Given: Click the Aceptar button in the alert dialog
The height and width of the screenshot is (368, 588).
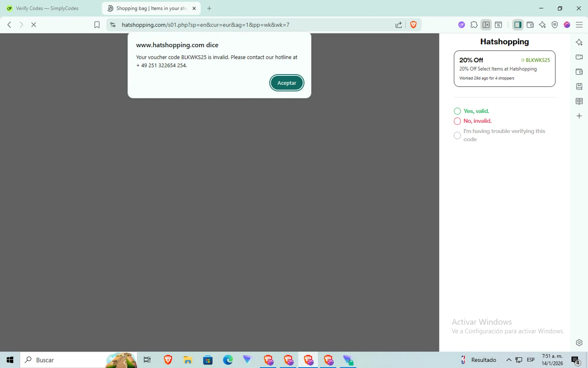Looking at the screenshot, I should (x=287, y=83).
